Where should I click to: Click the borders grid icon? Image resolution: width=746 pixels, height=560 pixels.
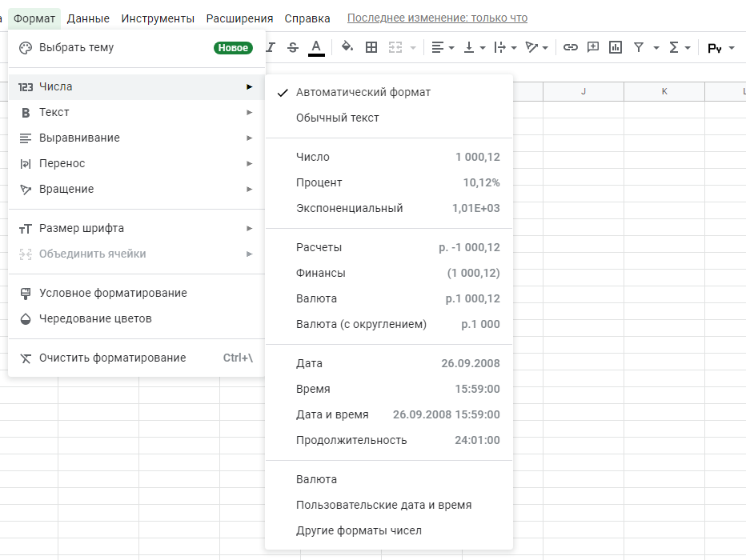coord(371,48)
